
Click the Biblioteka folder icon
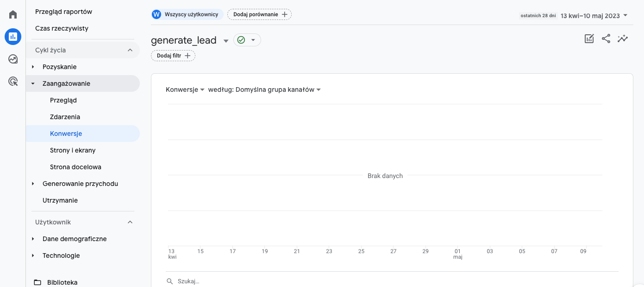click(38, 282)
